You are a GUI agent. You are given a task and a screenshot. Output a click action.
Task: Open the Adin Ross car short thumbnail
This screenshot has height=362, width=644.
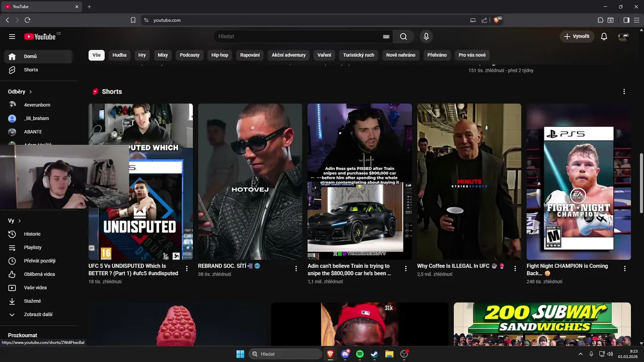pos(360,182)
